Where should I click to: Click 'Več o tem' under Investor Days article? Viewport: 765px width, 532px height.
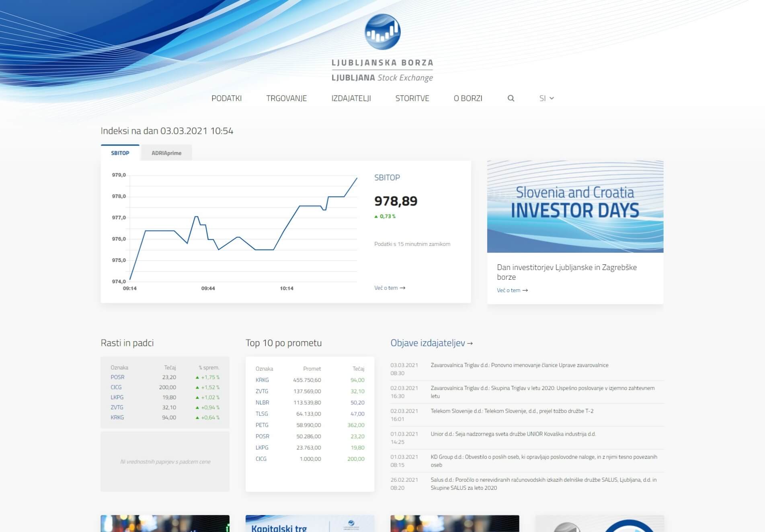512,291
